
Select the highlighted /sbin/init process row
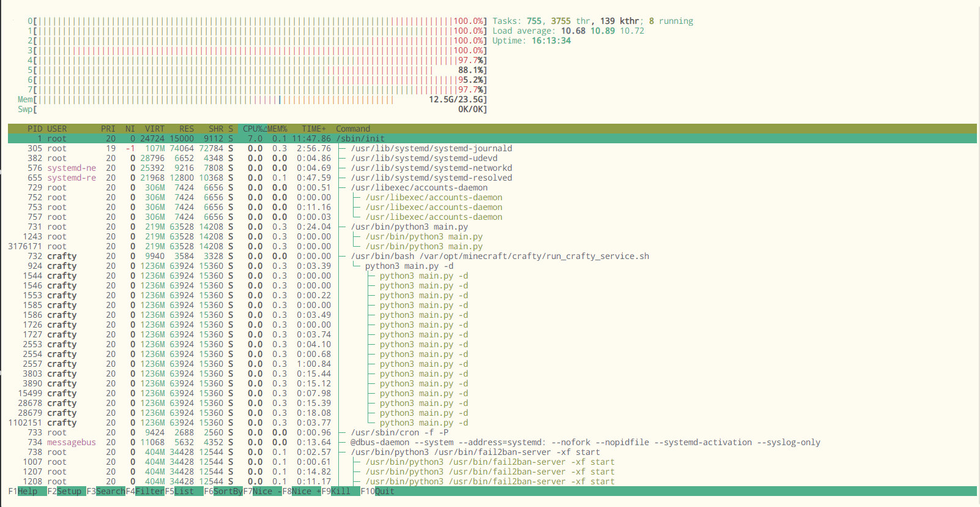click(492, 138)
